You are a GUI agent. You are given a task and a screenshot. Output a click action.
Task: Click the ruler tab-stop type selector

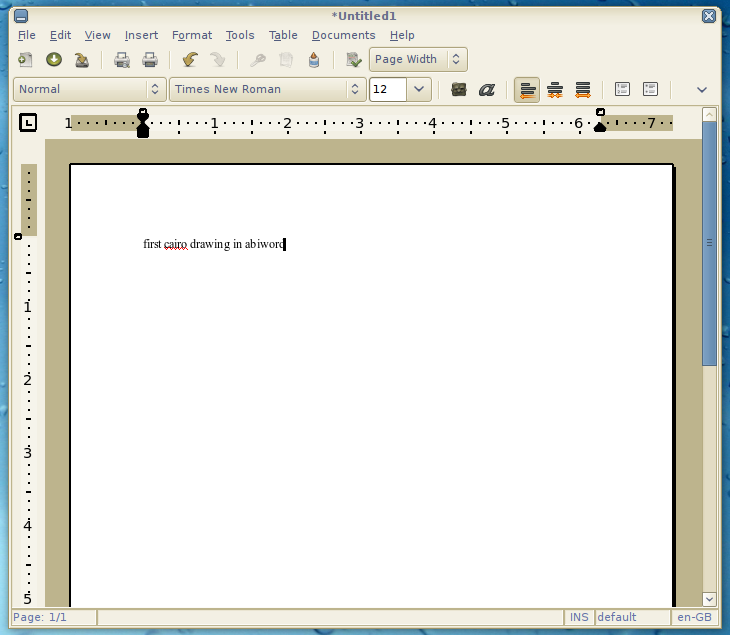pos(28,123)
